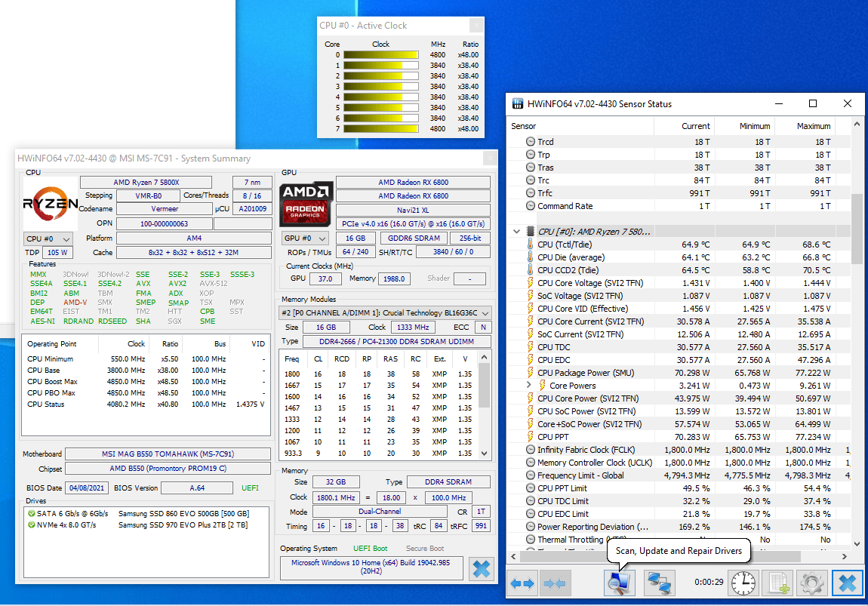The height and width of the screenshot is (606, 868).
Task: Click the AMD Ryzen 7 5800X name field
Action: (146, 182)
